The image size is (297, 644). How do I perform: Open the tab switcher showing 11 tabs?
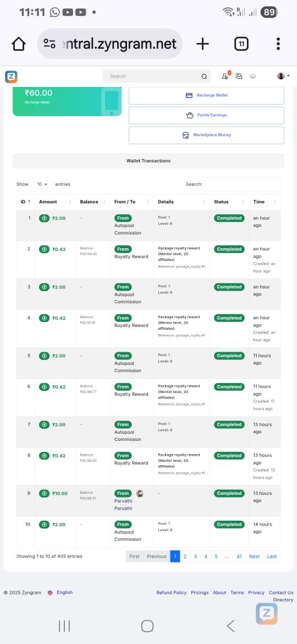[x=241, y=44]
